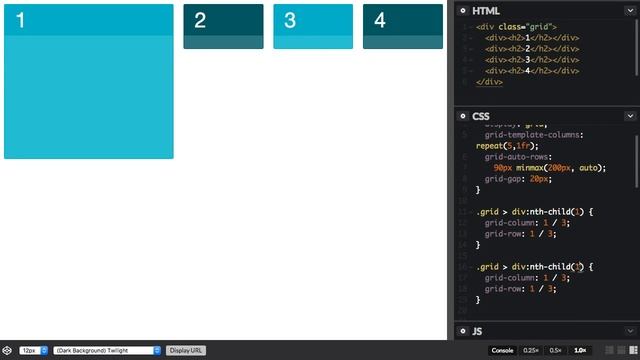The width and height of the screenshot is (640, 360).
Task: Click HTML line containing h2 3
Action: point(532,60)
